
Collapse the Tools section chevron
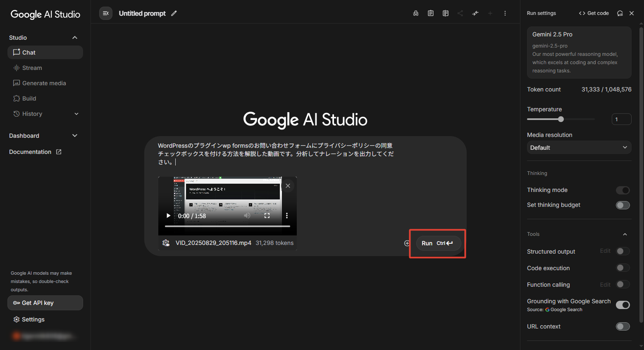point(625,234)
